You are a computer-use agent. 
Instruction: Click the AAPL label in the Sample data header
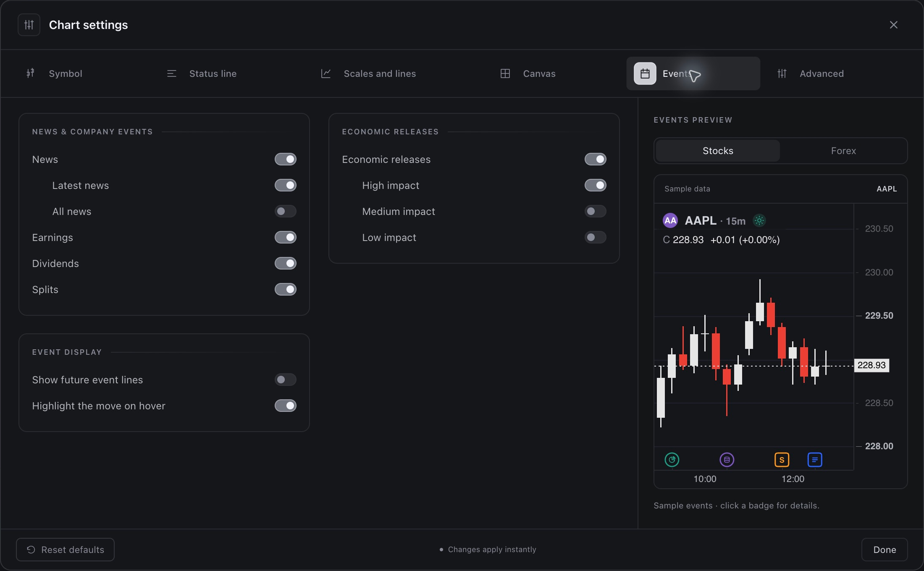(x=887, y=189)
